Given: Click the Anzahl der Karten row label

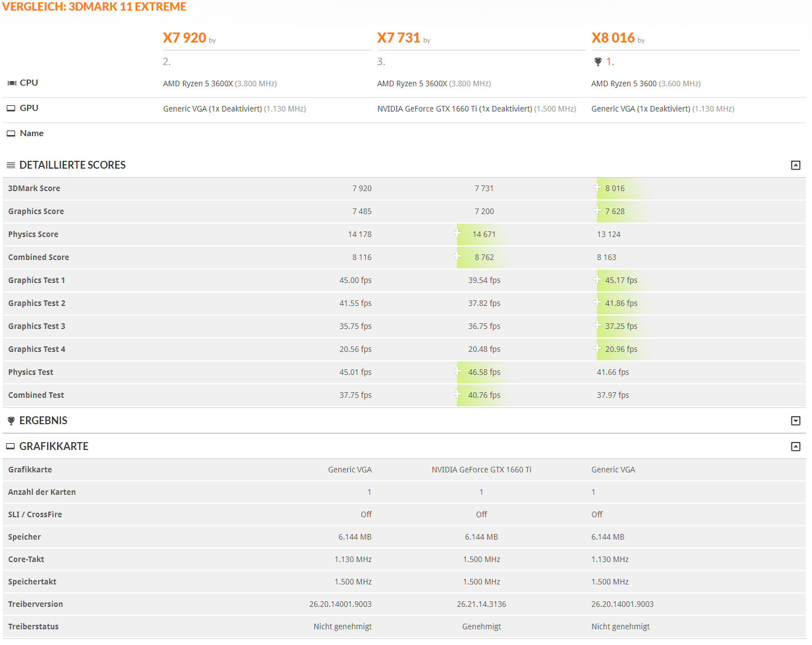Looking at the screenshot, I should click(42, 492).
